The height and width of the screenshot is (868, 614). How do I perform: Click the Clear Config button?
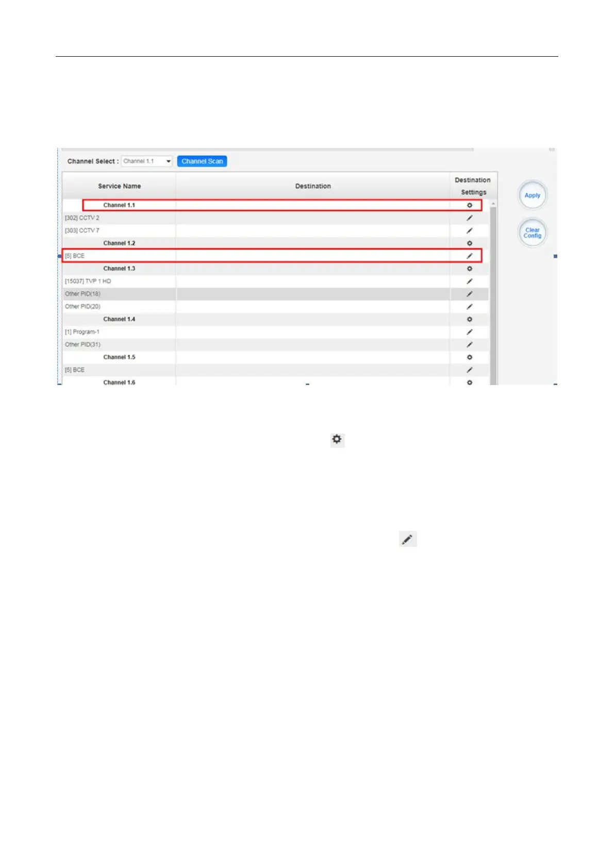532,233
